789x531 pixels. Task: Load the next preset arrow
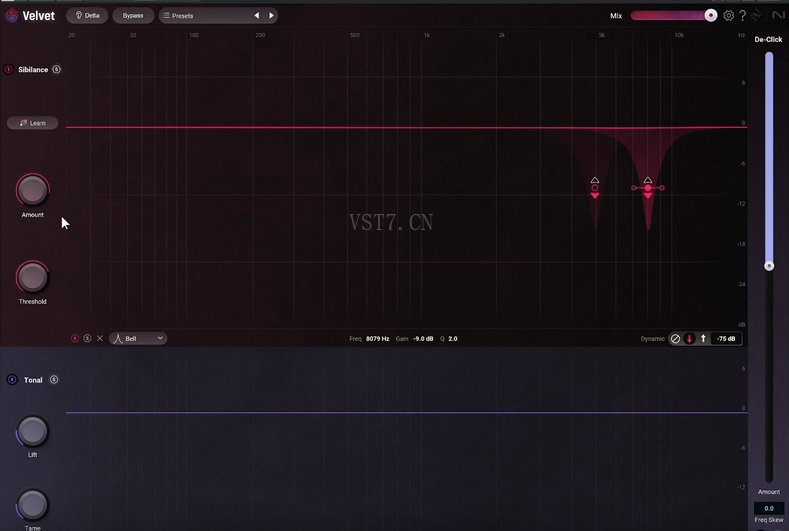[271, 16]
